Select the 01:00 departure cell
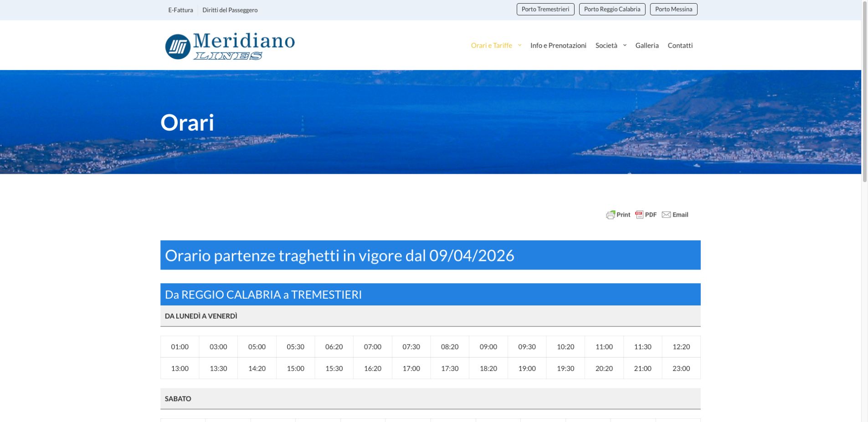Viewport: 868px width, 422px height. [x=180, y=347]
